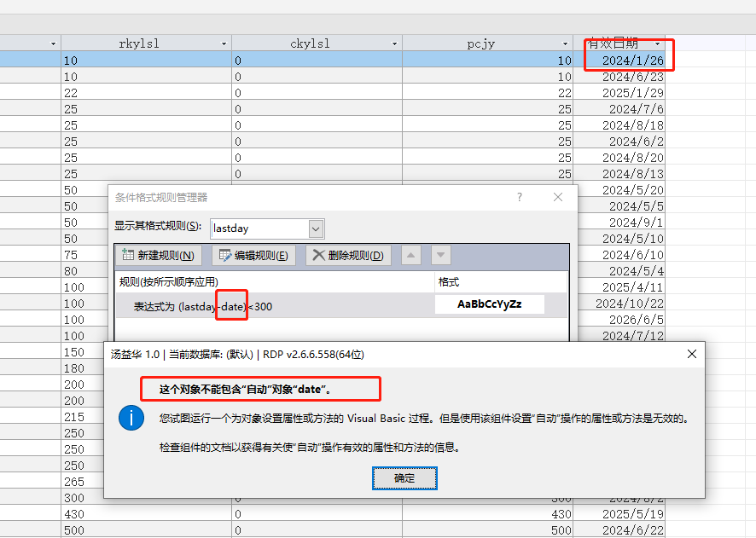Select the date cell 2024/10/22

click(621, 304)
